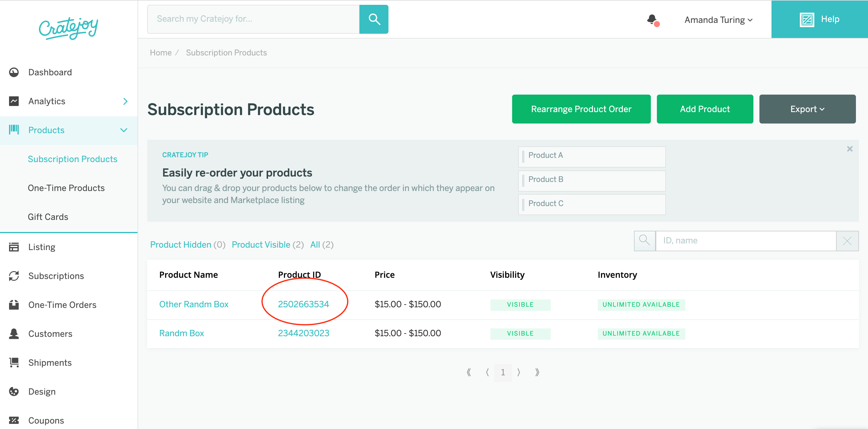This screenshot has width=868, height=429.
Task: Click Subscription Products breadcrumb
Action: pyautogui.click(x=226, y=53)
